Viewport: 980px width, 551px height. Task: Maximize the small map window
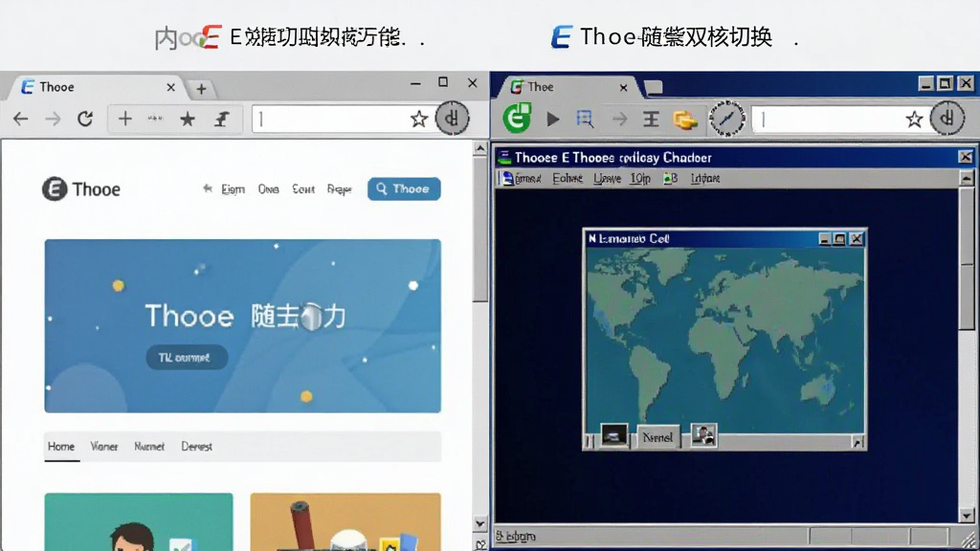pos(840,238)
